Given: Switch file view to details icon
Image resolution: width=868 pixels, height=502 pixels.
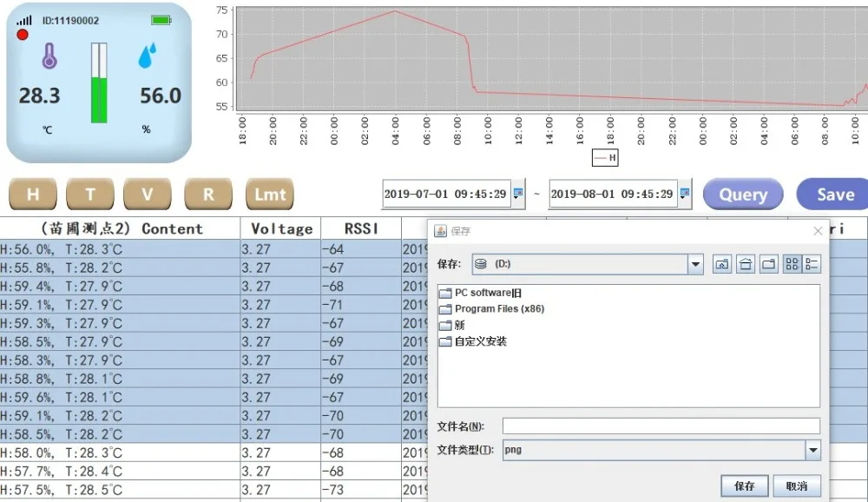Looking at the screenshot, I should 812,264.
